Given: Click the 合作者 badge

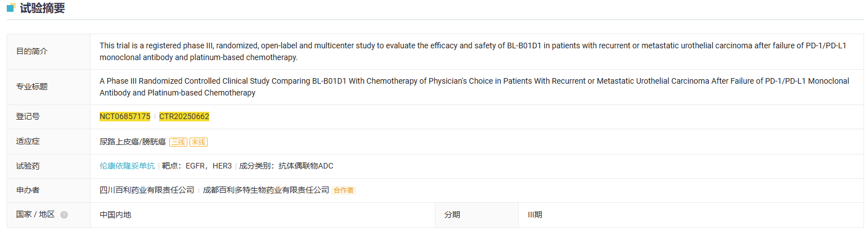Looking at the screenshot, I should [x=344, y=190].
